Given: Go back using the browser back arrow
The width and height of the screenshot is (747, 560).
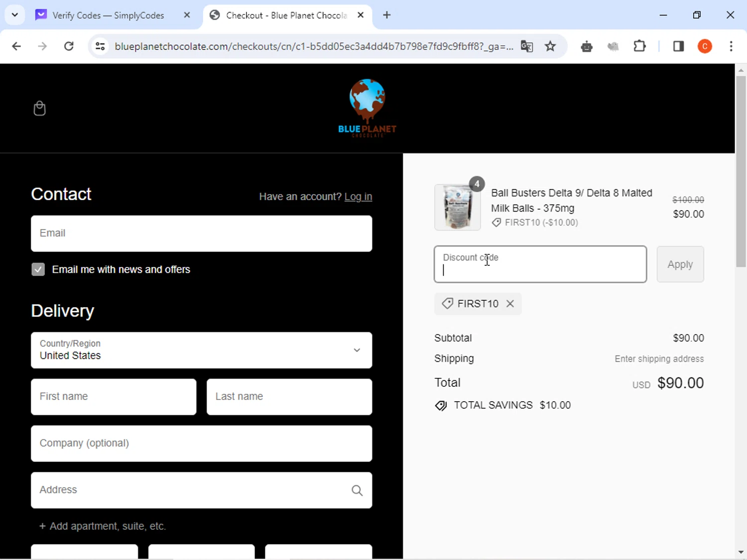Looking at the screenshot, I should pos(16,46).
